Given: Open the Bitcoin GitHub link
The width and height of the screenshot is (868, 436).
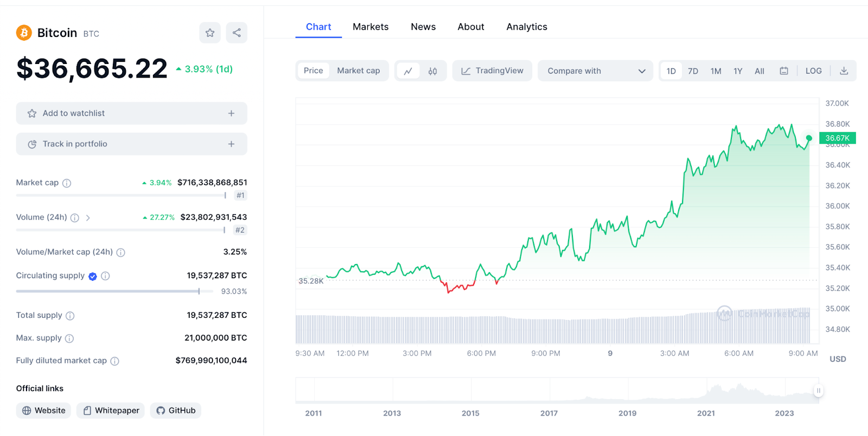Looking at the screenshot, I should 176,411.
